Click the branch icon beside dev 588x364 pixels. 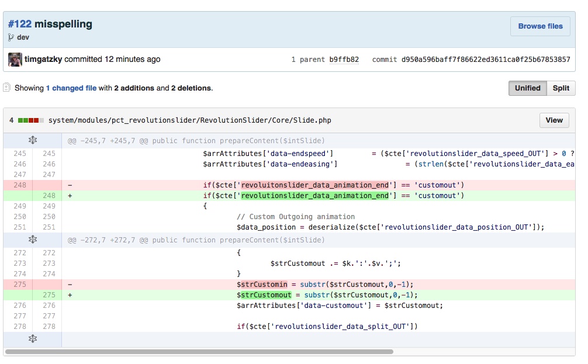11,37
